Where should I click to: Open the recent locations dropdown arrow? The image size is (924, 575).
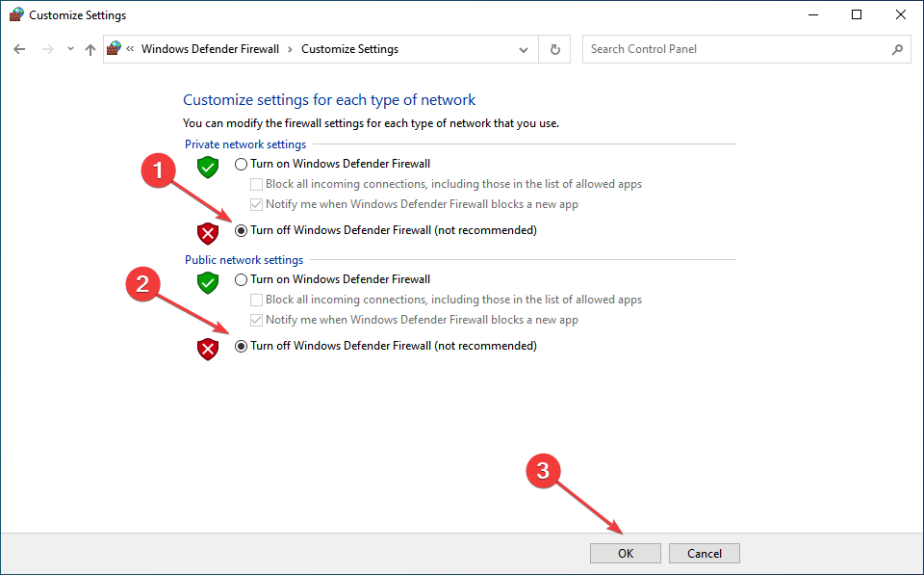coord(70,49)
